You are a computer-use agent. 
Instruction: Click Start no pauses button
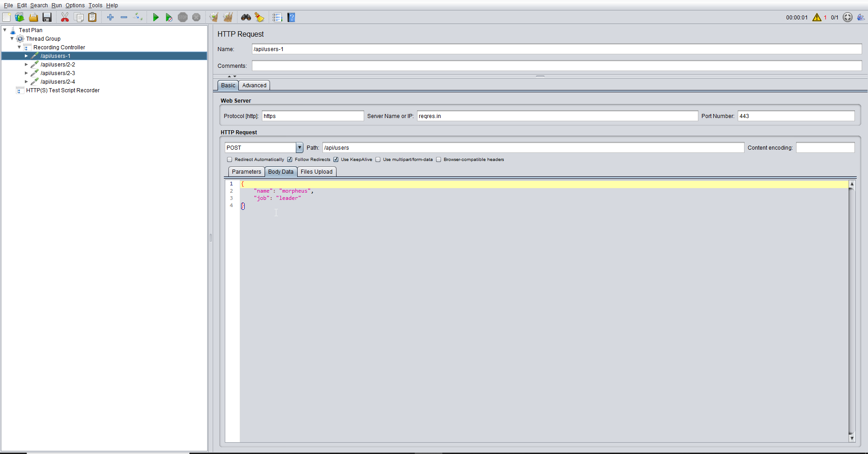point(169,17)
